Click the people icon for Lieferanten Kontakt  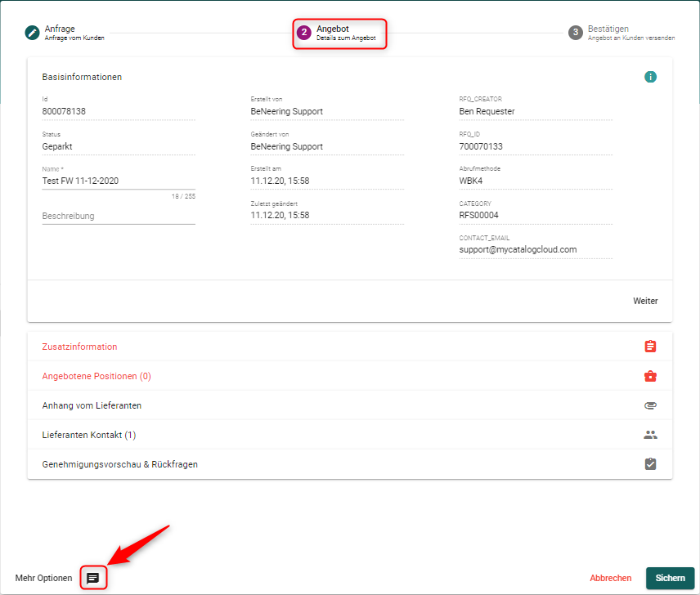(650, 435)
